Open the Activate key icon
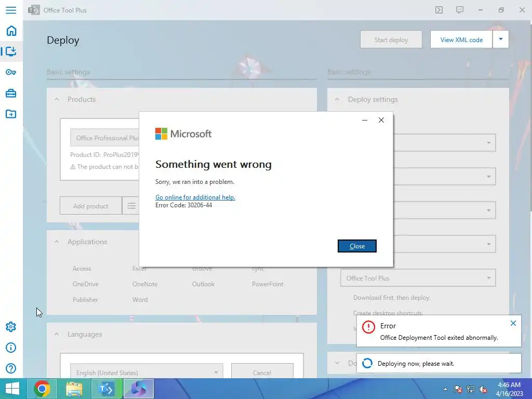Image resolution: width=532 pixels, height=399 pixels. click(x=11, y=72)
